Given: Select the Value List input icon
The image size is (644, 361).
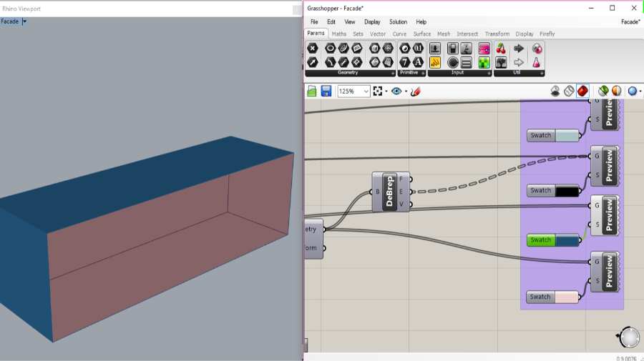Looking at the screenshot, I should 466,62.
